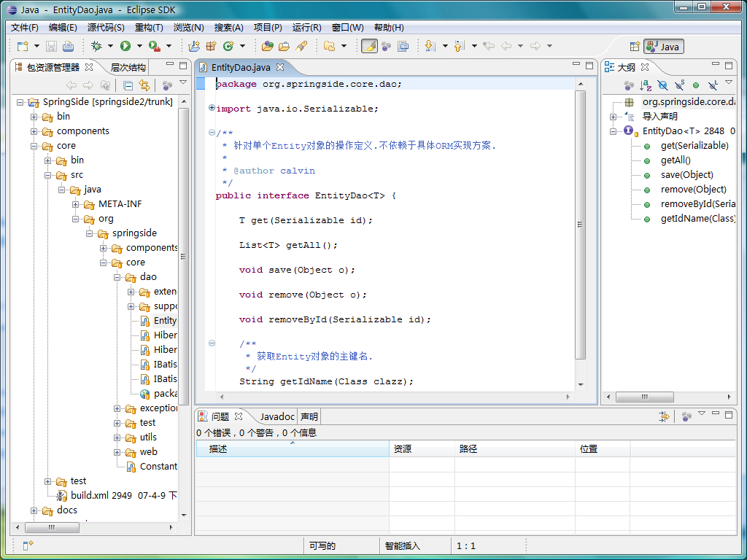Screen dimensions: 747x560
Task: Click Collapse All in Package Explorer
Action: (x=128, y=86)
